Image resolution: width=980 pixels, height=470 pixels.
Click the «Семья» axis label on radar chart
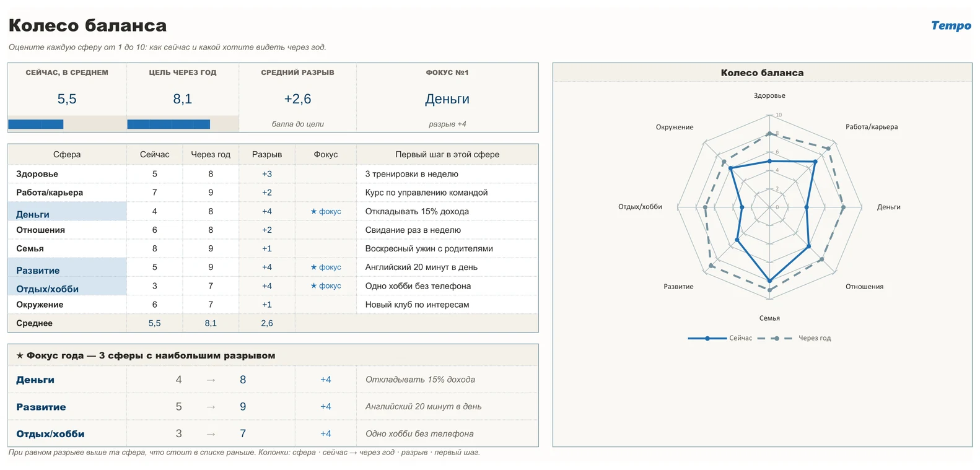pyautogui.click(x=769, y=318)
